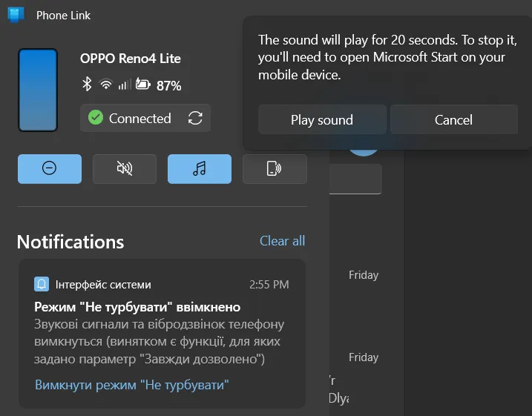Click the Phone Link app icon
Screen dimensions: 532x416
coord(16,15)
